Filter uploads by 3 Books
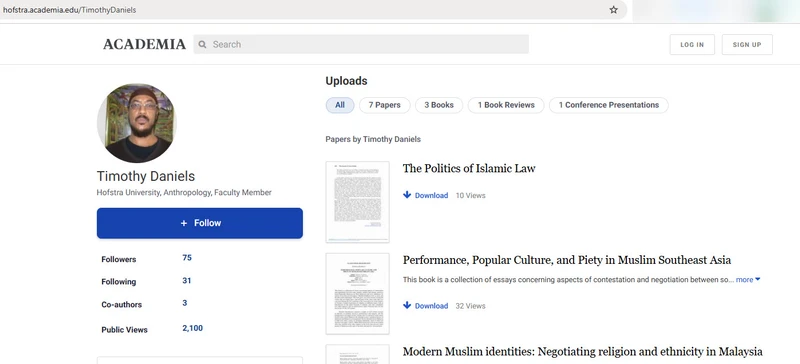The image size is (800, 364). coord(439,105)
